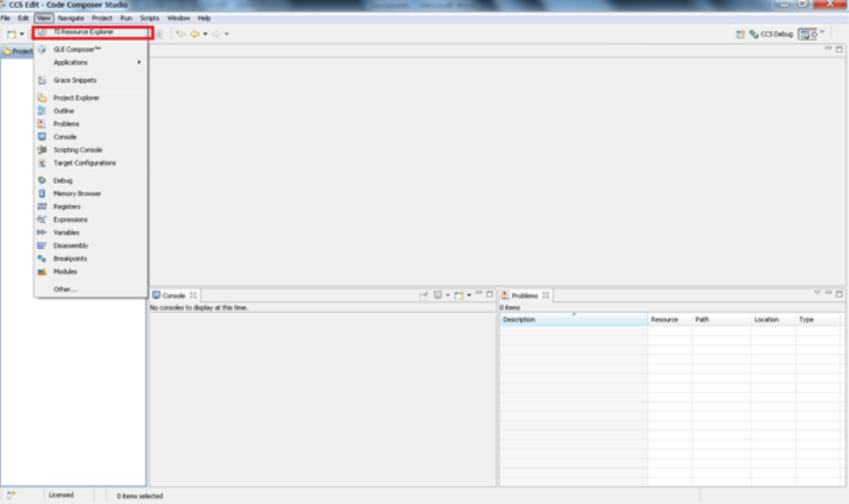Minimize the editor area
This screenshot has height=504, width=849.
click(x=828, y=49)
